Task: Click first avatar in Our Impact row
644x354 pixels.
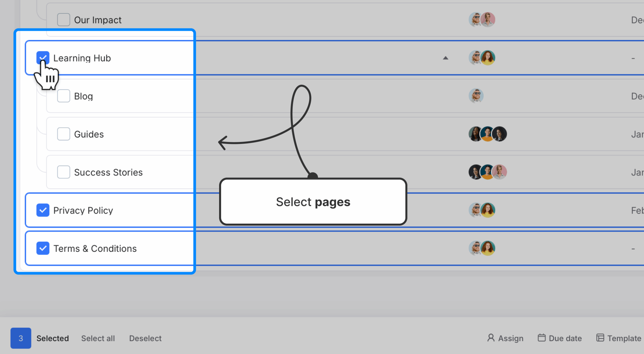Action: click(x=475, y=20)
